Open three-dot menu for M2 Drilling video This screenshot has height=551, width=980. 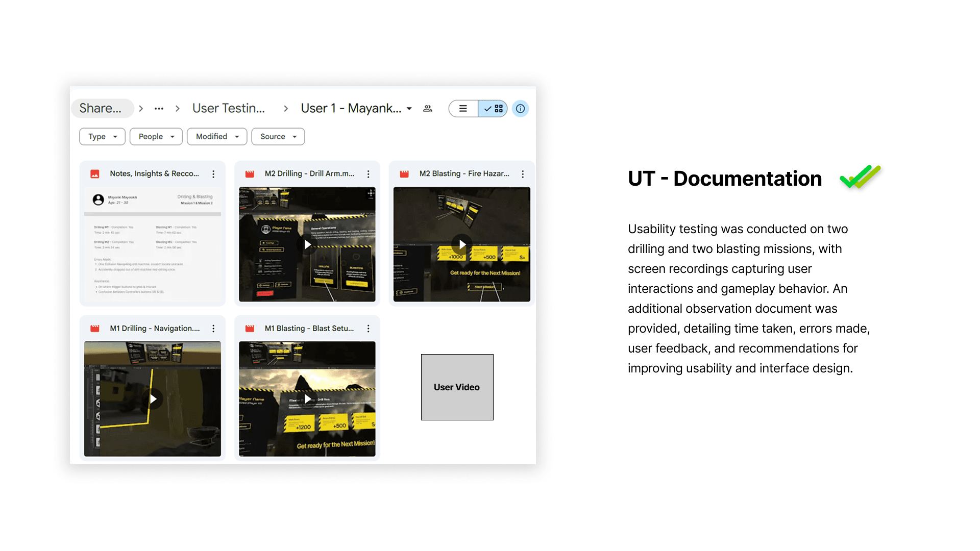[368, 174]
